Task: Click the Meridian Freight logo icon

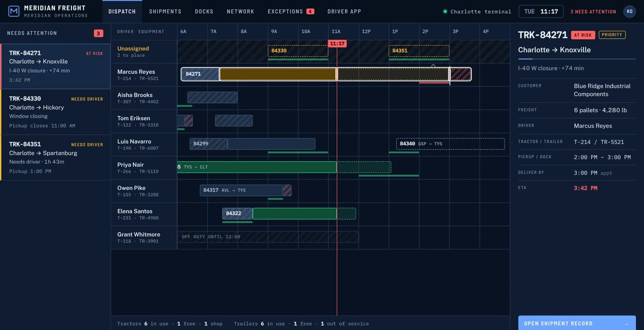Action: click(14, 11)
